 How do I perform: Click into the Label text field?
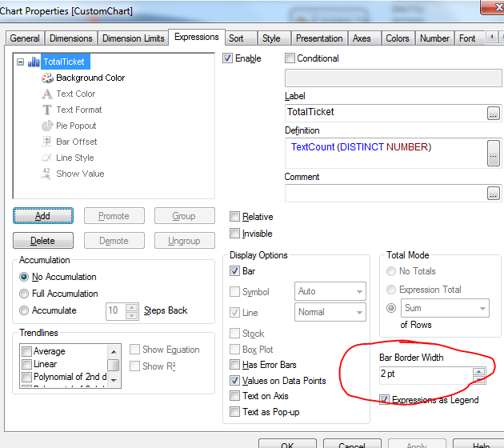point(386,113)
